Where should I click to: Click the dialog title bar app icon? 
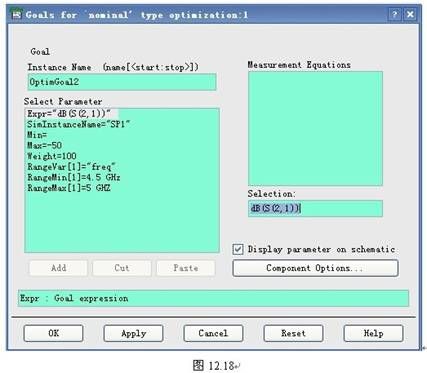click(x=16, y=15)
